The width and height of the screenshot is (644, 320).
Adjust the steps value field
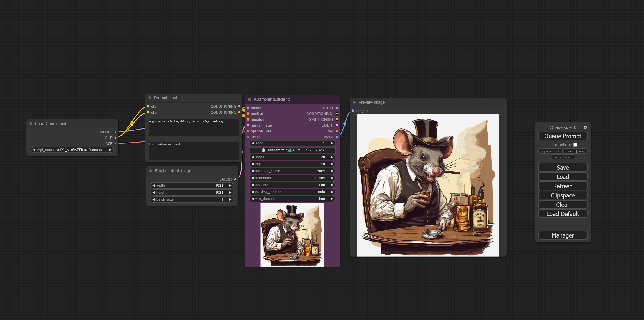292,157
